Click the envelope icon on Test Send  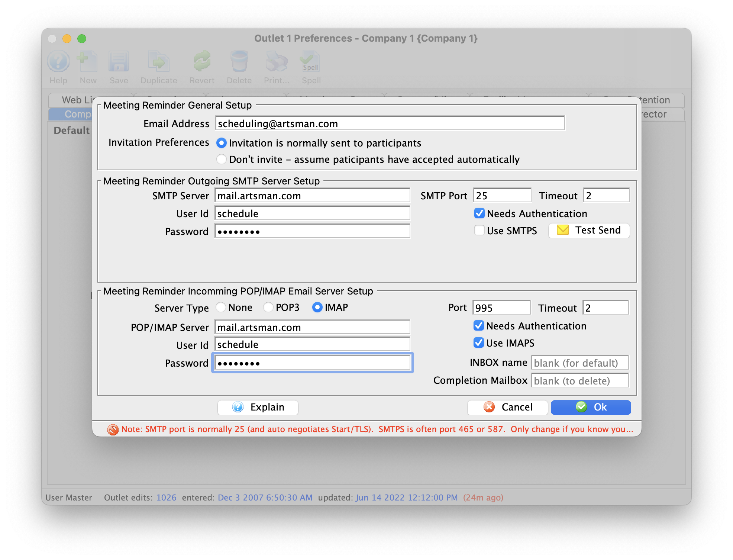563,230
